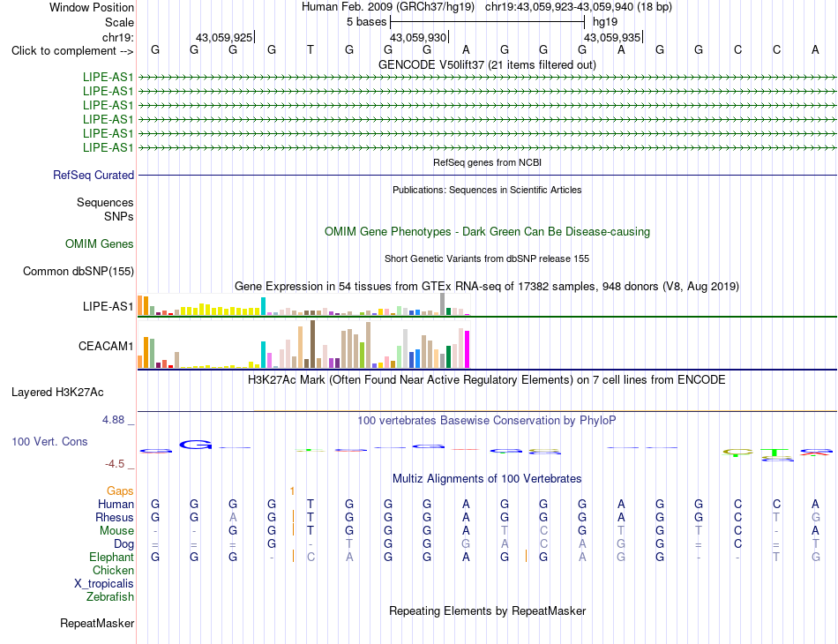Click 'Human Feb. 2009 (GRCh37/hg19)' header text

point(388,7)
